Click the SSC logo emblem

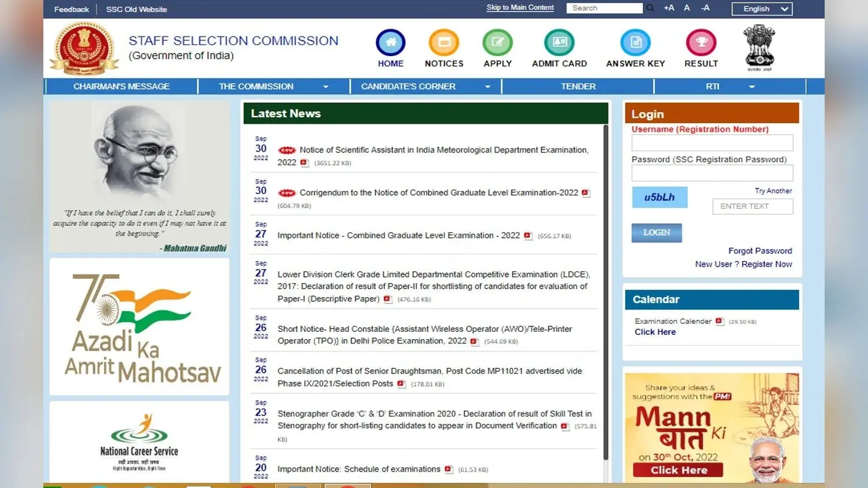pos(84,48)
